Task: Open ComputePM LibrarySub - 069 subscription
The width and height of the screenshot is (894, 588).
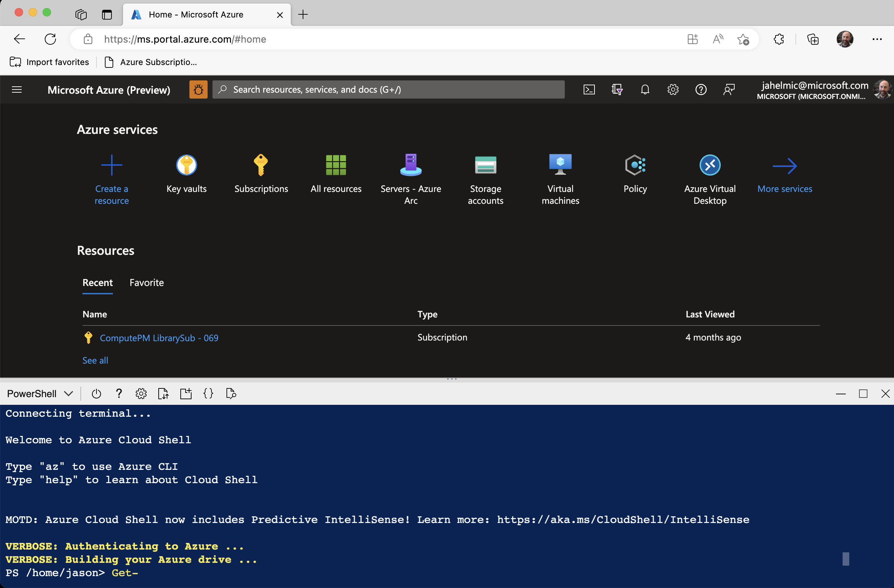Action: tap(159, 337)
